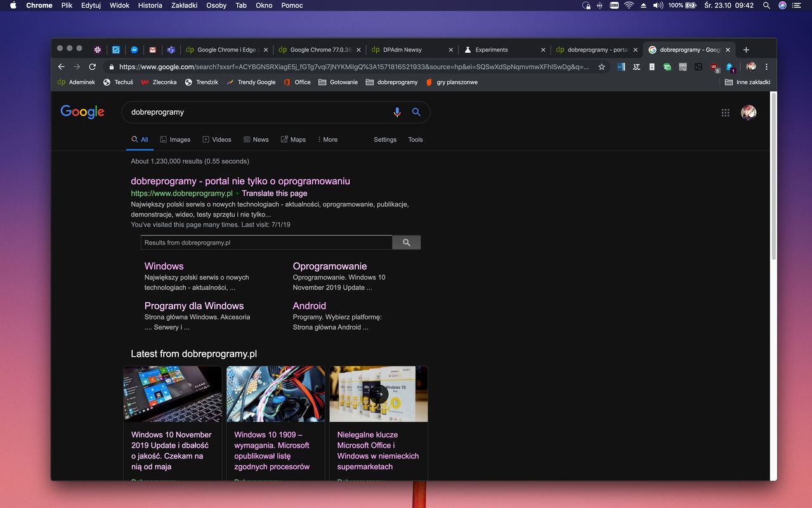Screen dimensions: 812x508
Task: Click the green checkmark extension icon
Action: (x=667, y=67)
